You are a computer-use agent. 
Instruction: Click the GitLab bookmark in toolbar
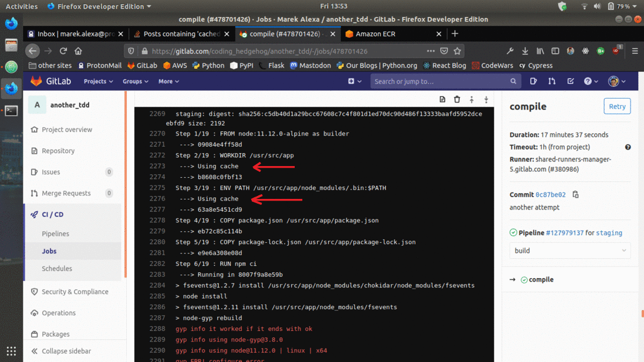pyautogui.click(x=142, y=66)
